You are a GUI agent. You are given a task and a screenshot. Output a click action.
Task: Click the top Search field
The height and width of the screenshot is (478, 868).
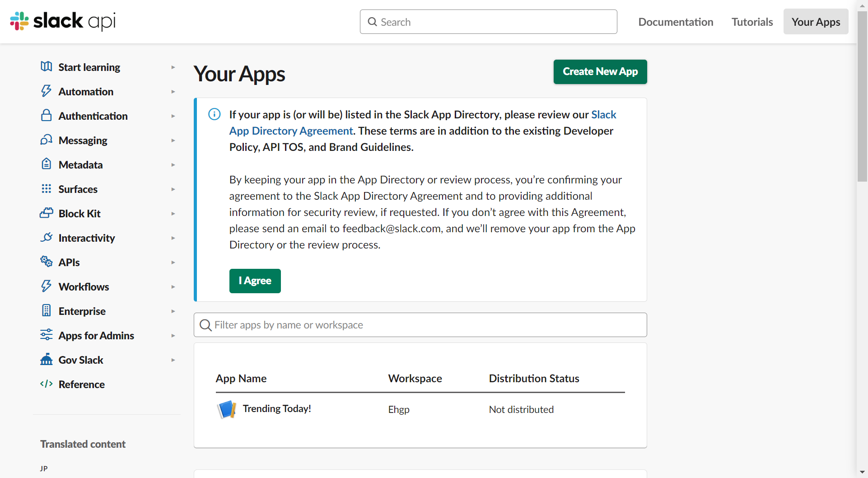(x=489, y=22)
